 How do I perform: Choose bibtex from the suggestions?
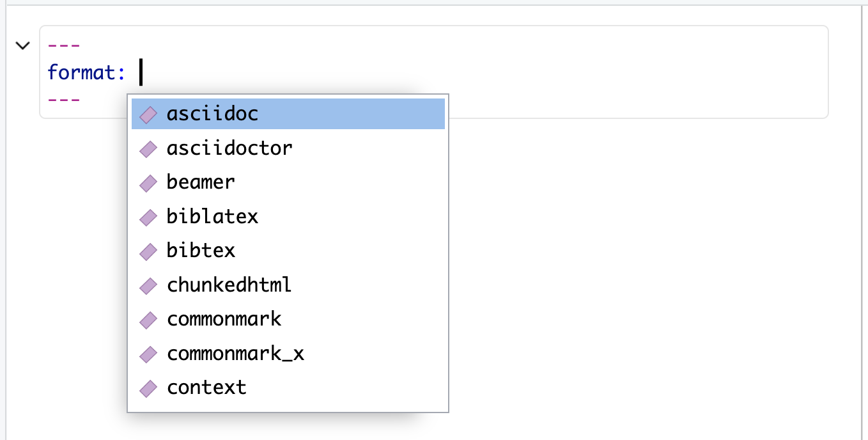[x=201, y=250]
